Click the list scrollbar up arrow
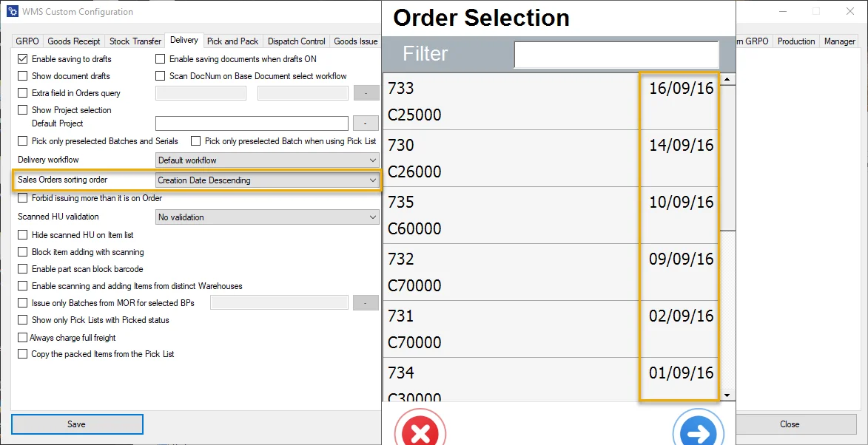 pyautogui.click(x=727, y=79)
